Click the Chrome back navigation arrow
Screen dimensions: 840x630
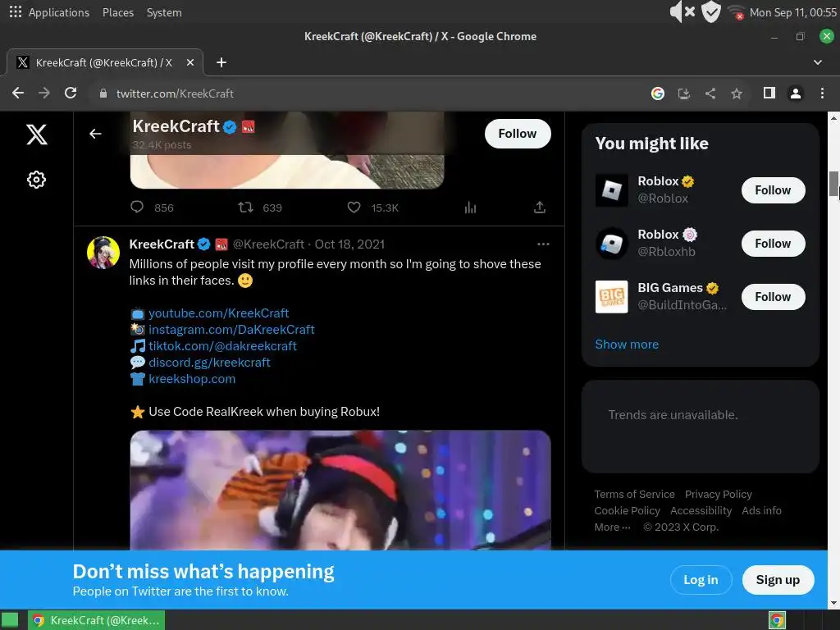tap(18, 94)
